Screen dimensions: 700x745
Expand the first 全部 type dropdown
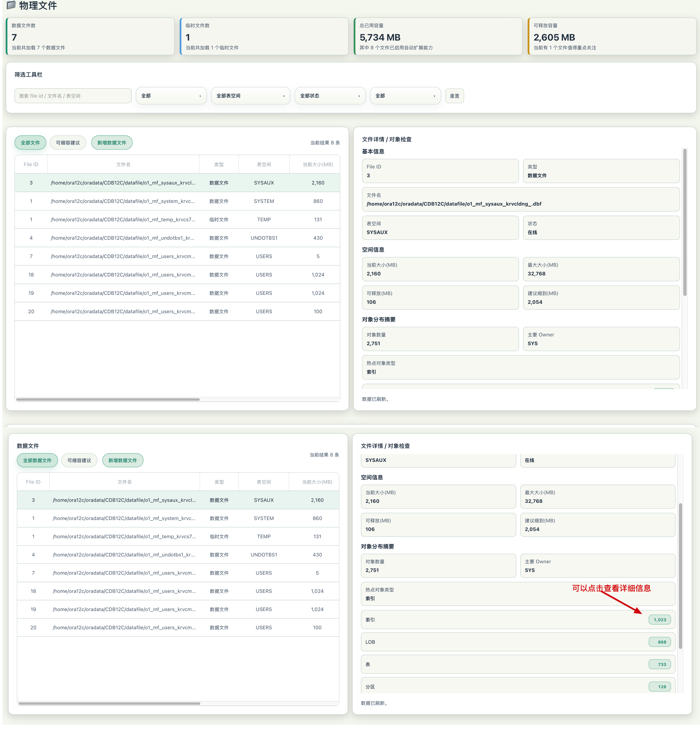coord(171,96)
